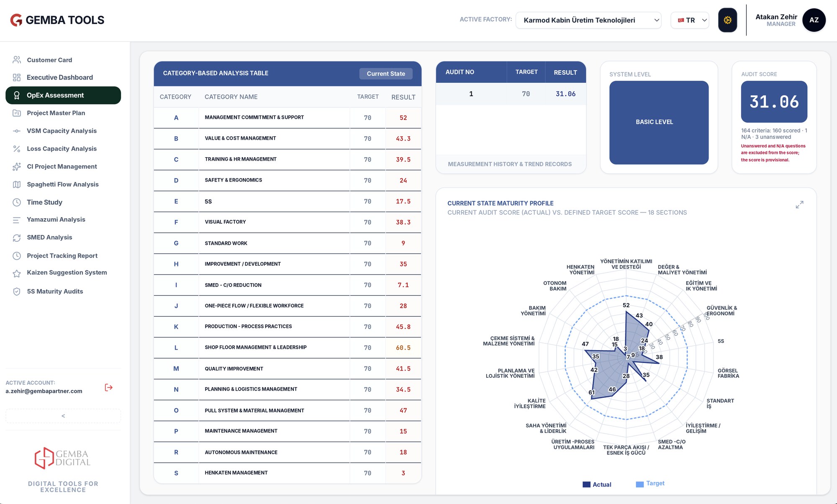
Task: Collapse the sidebar with the chevron
Action: (x=63, y=416)
